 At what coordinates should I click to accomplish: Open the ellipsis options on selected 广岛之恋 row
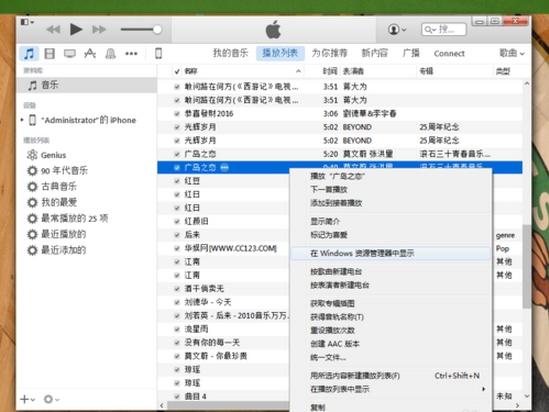tap(225, 168)
